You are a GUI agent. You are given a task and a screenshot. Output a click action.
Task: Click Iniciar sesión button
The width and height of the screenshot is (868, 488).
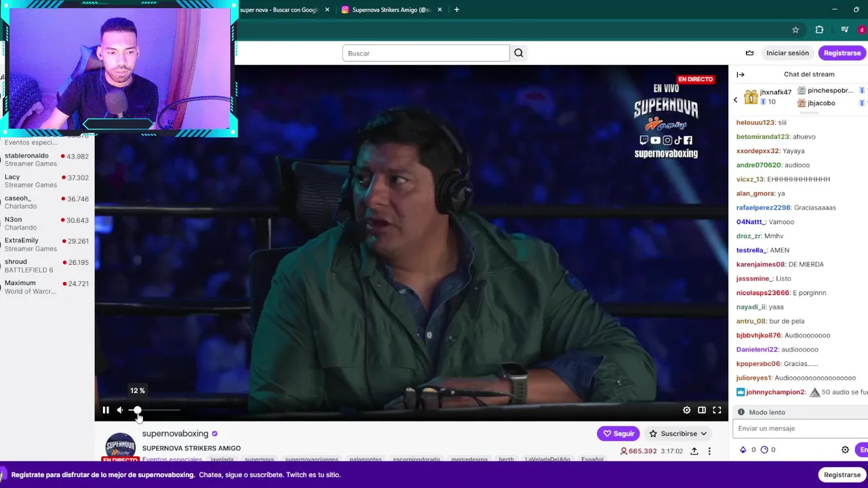tap(787, 53)
